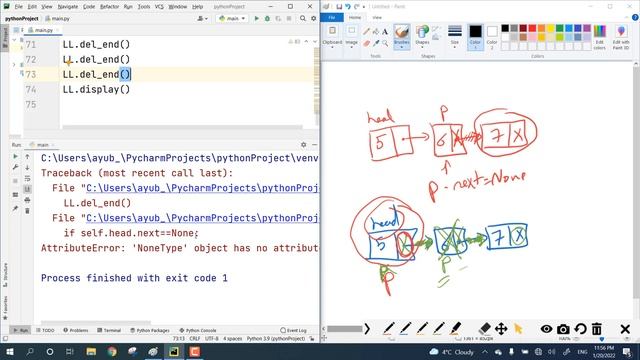Viewport: 640px width, 360px height.
Task: Open the Python Console tab
Action: [x=198, y=330]
